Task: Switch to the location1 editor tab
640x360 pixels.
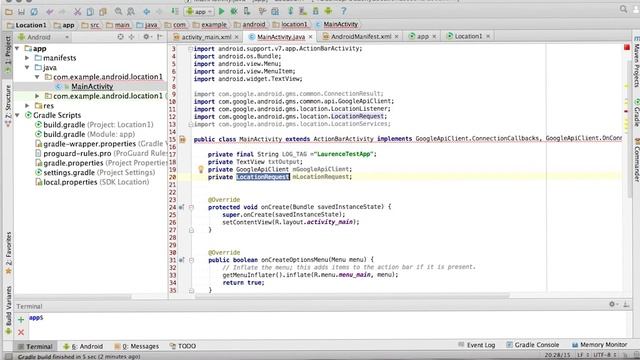Action: pos(468,36)
